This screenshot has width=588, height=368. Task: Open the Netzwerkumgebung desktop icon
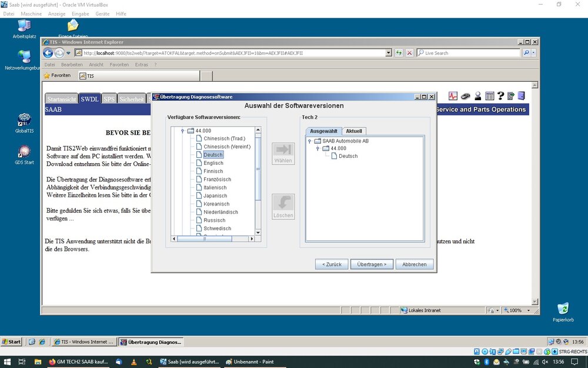pos(24,60)
